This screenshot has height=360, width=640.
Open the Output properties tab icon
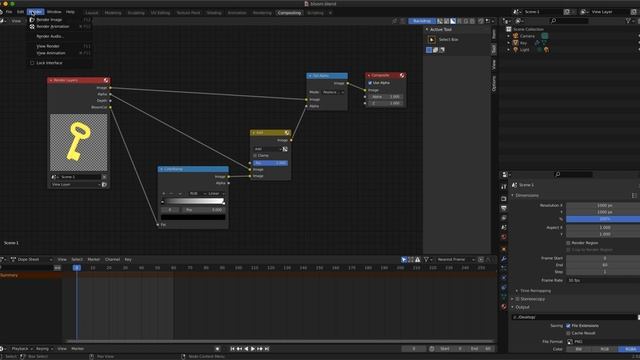pyautogui.click(x=504, y=209)
